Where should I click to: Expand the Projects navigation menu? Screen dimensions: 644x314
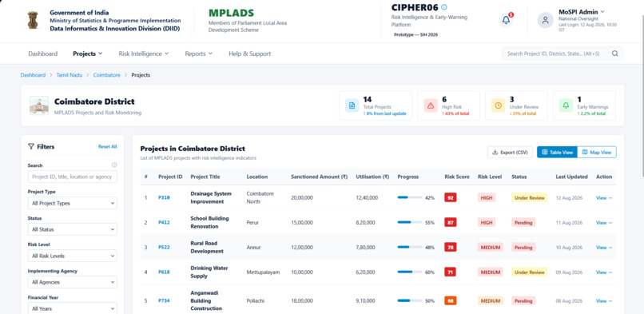coord(87,54)
